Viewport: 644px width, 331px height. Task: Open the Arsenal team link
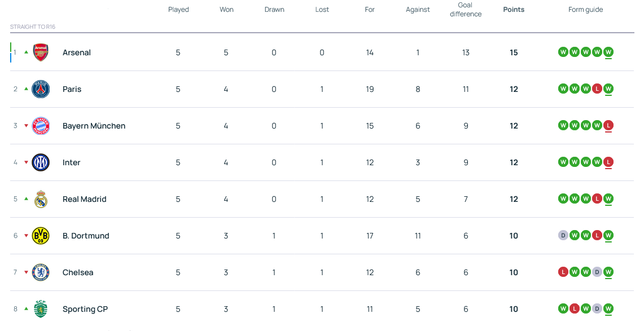tap(77, 52)
